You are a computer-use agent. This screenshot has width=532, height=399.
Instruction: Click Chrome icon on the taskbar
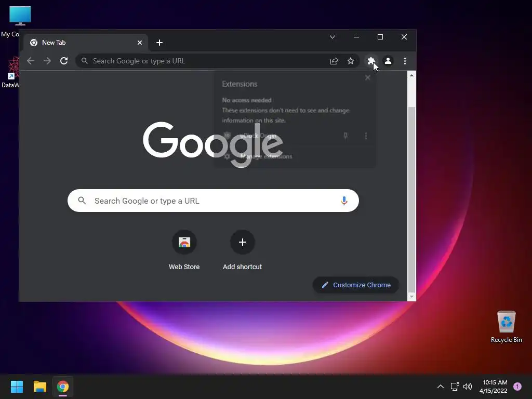[63, 387]
